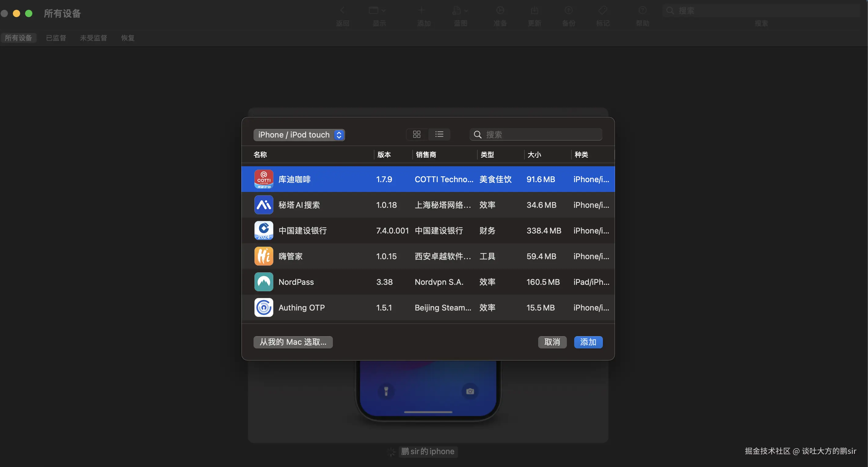Select the 嗨管家 Hi app icon

click(x=264, y=256)
